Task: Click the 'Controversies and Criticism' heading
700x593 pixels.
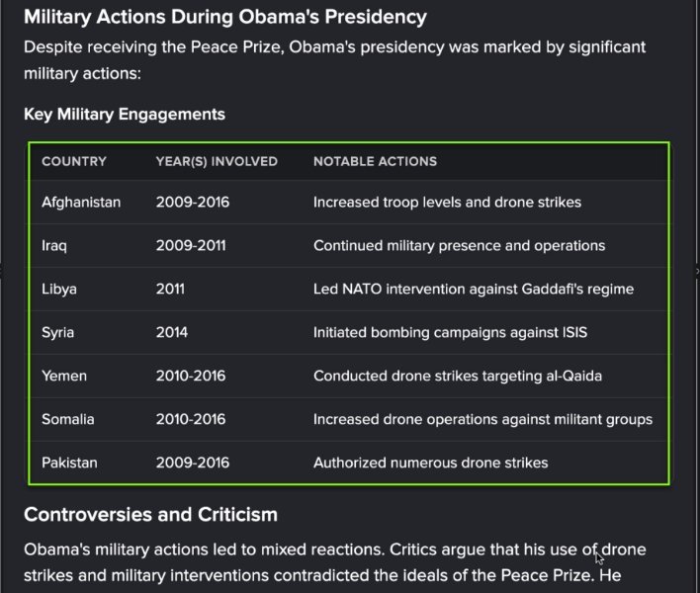Action: [150, 515]
